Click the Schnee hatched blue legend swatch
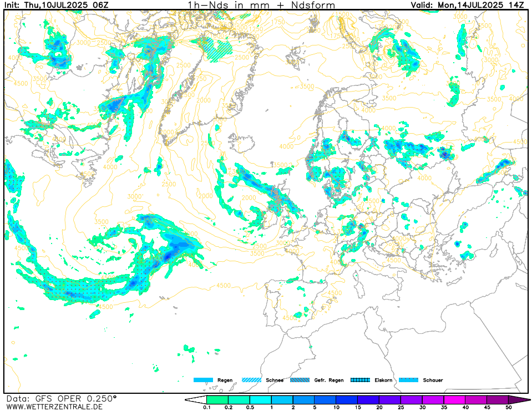 [x=252, y=380]
